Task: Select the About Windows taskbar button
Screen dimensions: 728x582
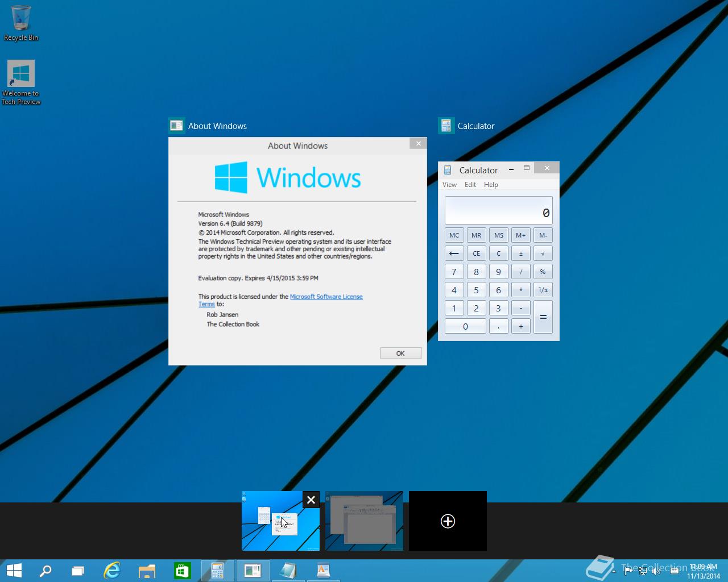Action: pos(253,571)
